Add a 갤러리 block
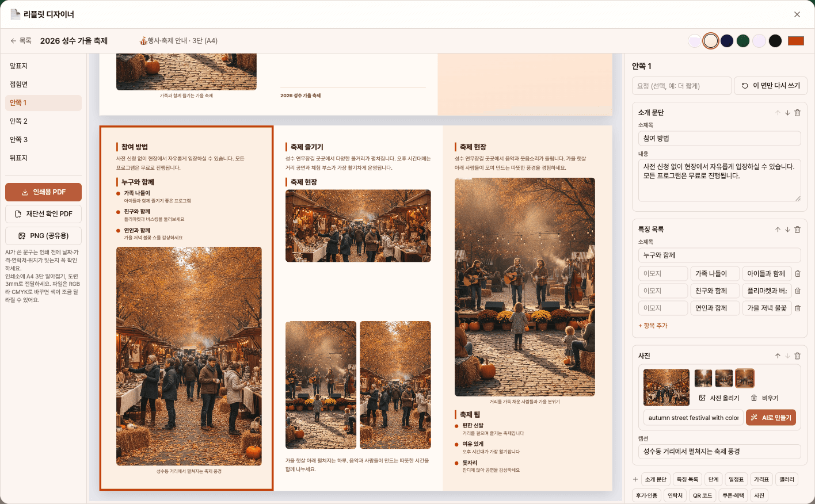The height and width of the screenshot is (504, 815). point(787,479)
